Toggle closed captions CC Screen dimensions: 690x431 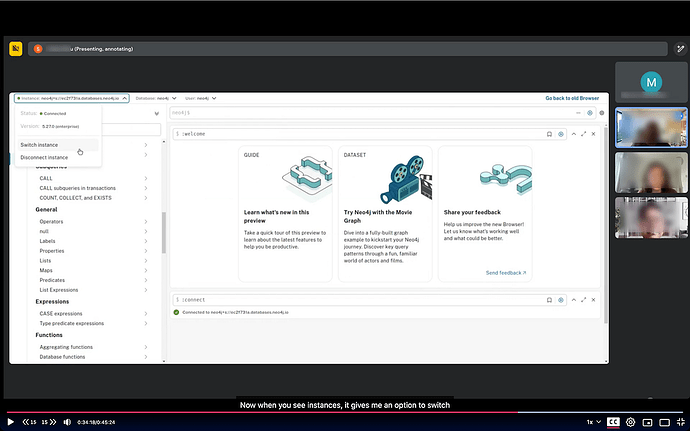click(x=613, y=422)
